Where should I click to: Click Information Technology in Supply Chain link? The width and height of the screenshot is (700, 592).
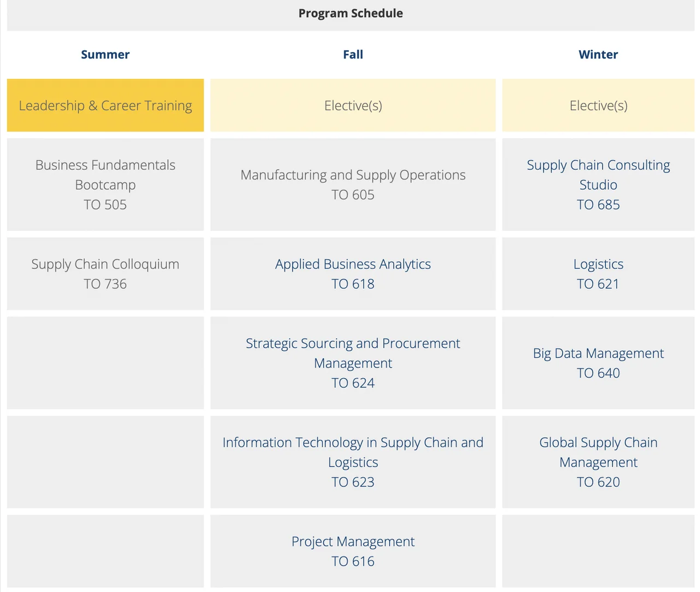coord(353,443)
